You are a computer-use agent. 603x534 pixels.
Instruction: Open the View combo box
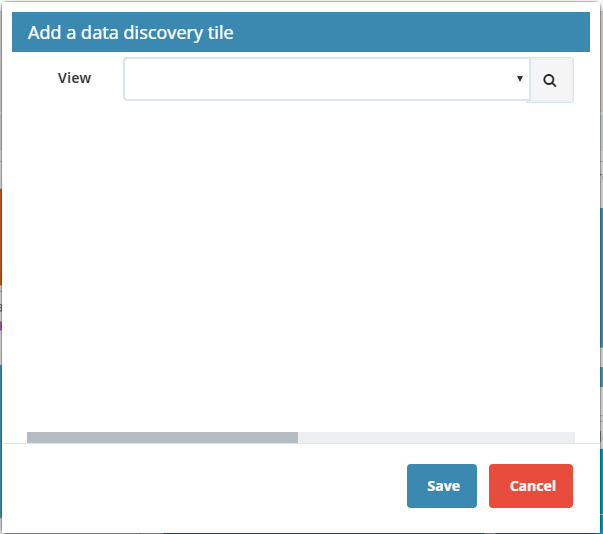point(326,79)
